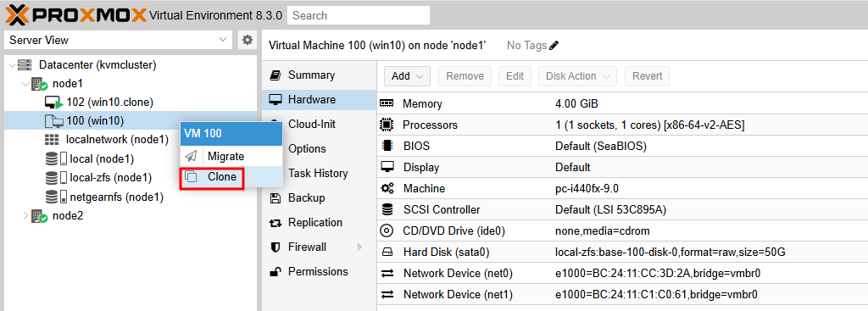Click the net0 network arrows icon
This screenshot has height=311, width=868.
pos(387,274)
